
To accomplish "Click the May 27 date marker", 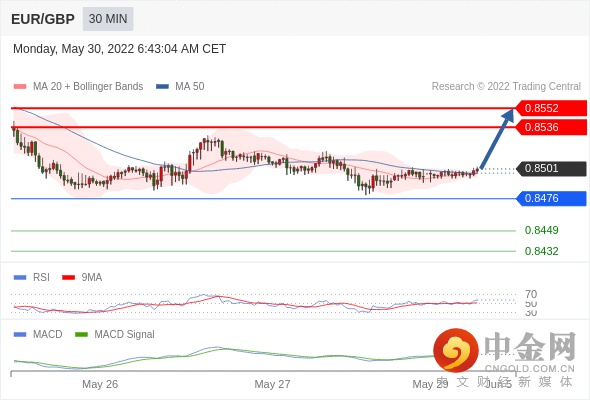I will [x=272, y=384].
